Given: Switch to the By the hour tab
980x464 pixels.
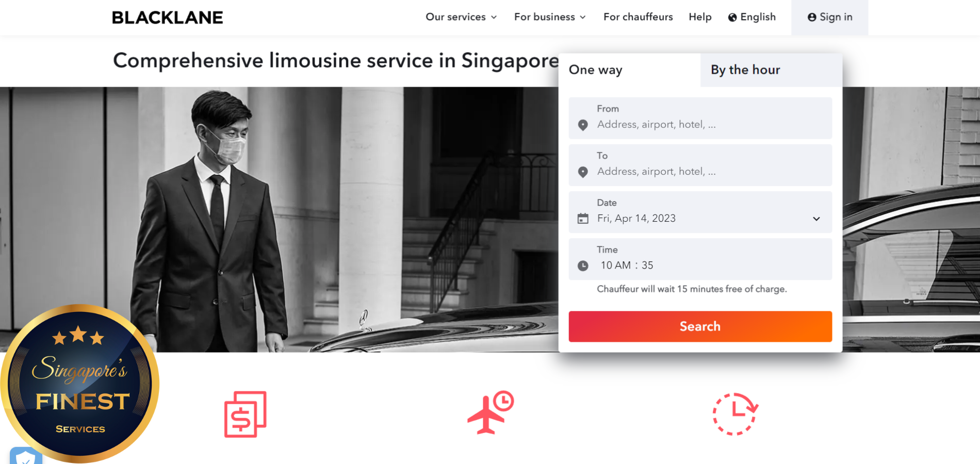Looking at the screenshot, I should coord(771,70).
